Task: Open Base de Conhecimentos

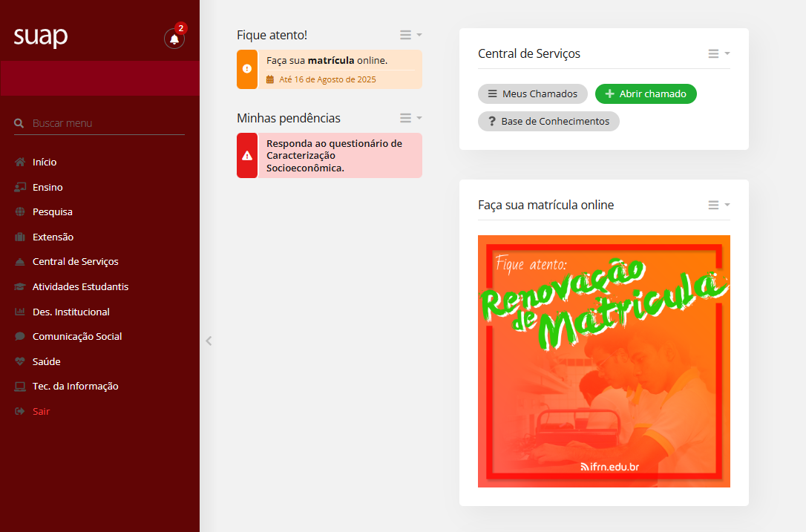Action: point(548,121)
